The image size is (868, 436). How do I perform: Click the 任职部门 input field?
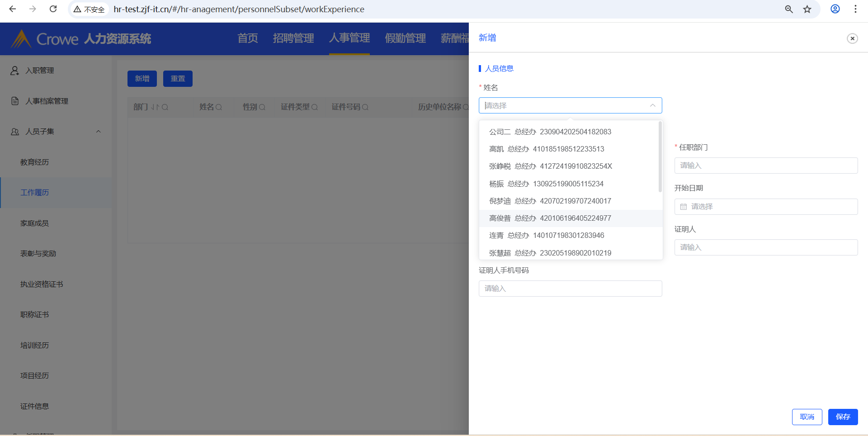(766, 166)
